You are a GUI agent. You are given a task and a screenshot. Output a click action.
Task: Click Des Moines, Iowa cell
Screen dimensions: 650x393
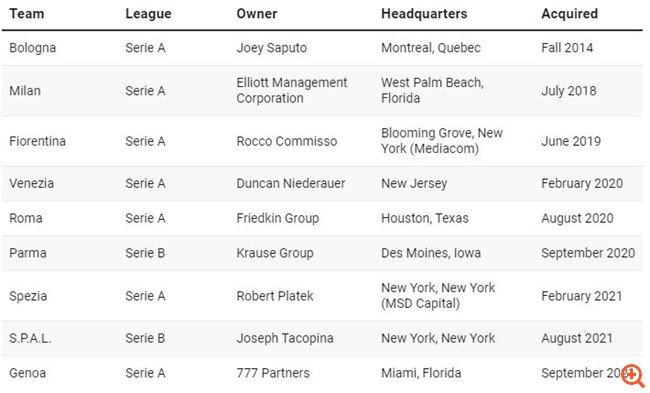(431, 253)
